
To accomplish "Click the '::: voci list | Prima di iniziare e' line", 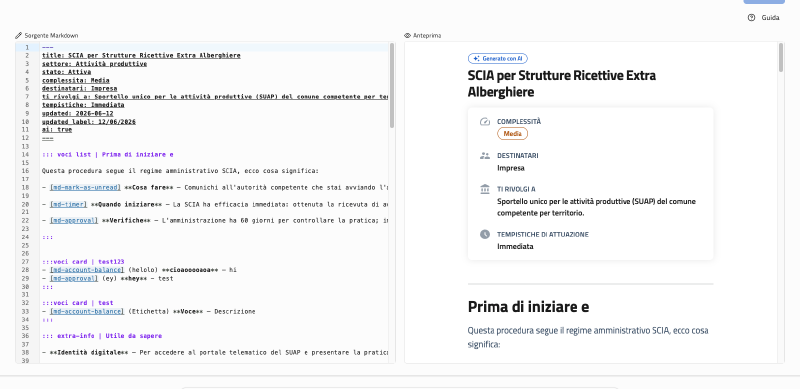I will coord(108,155).
